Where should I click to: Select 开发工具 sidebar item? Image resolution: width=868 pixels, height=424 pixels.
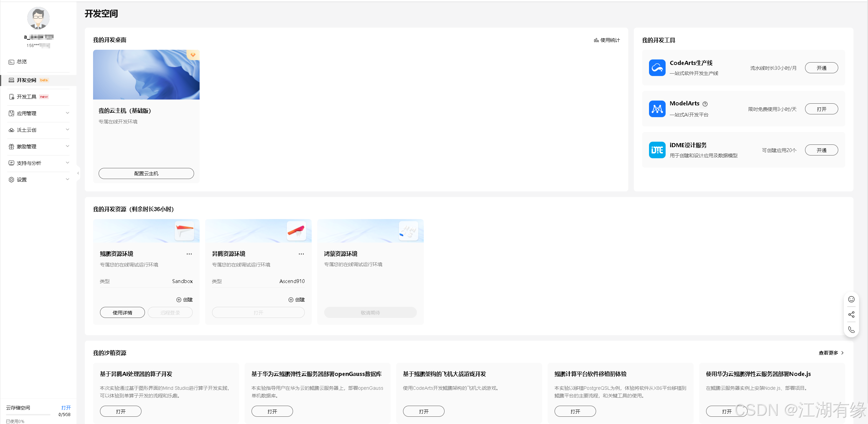coord(27,97)
